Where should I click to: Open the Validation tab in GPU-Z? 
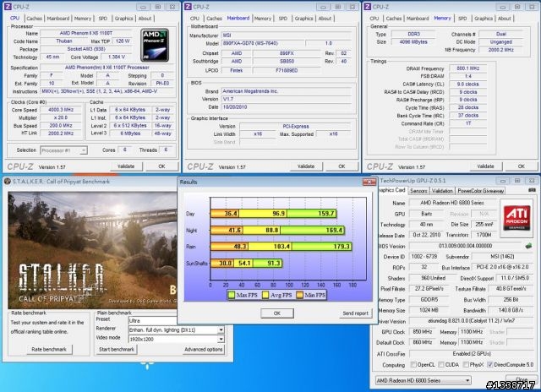(442, 190)
